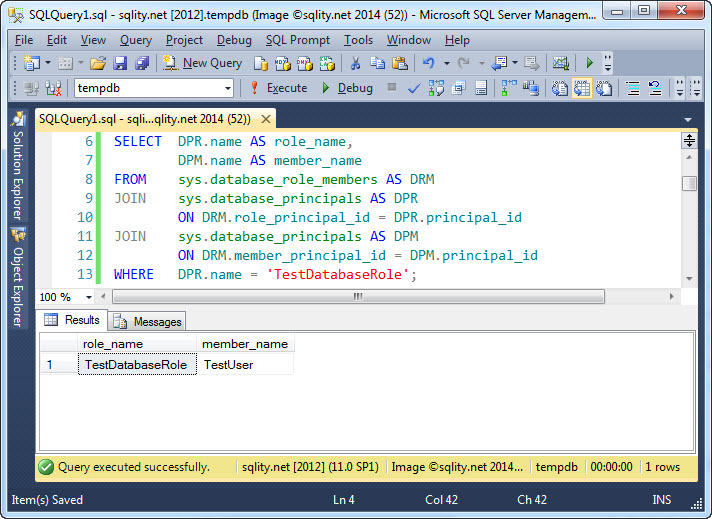The width and height of the screenshot is (712, 519).
Task: Open the Query menu
Action: [135, 40]
